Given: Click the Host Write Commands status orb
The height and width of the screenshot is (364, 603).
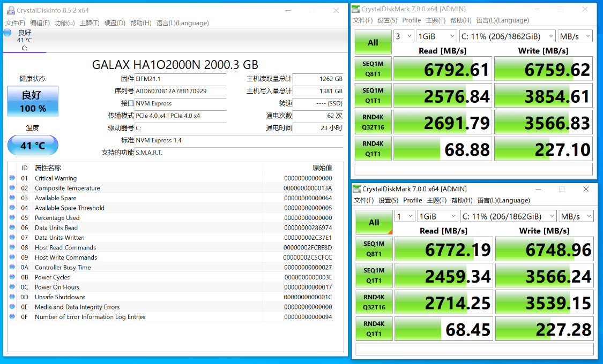Looking at the screenshot, I should pos(12,257).
